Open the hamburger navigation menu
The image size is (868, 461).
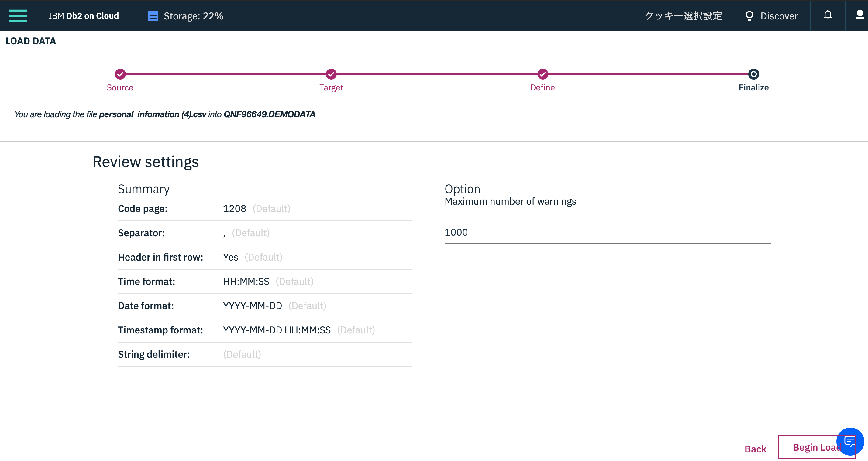coord(18,15)
